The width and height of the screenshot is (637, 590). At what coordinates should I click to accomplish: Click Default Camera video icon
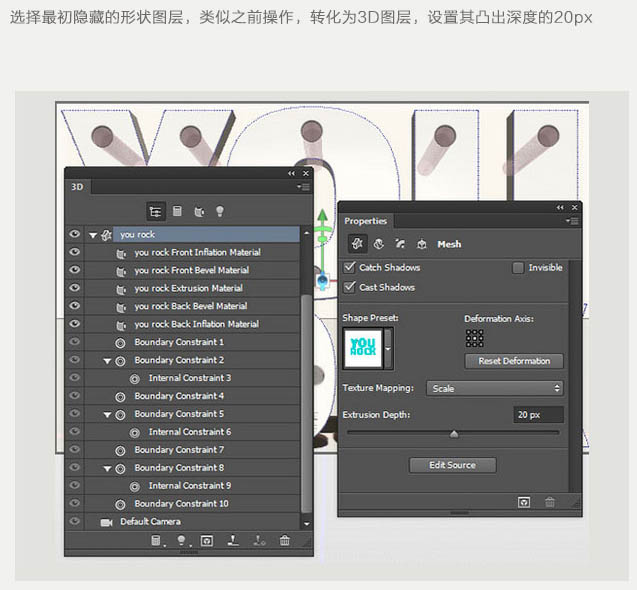(x=106, y=522)
